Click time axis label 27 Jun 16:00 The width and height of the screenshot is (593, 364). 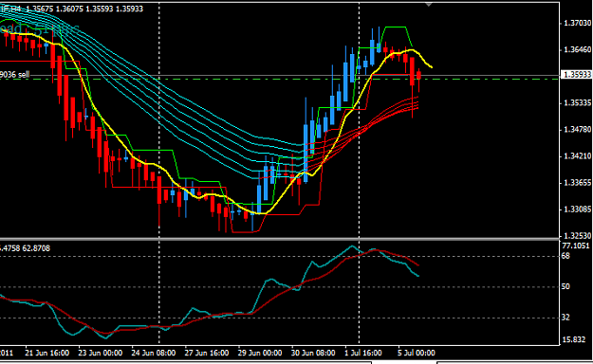pyautogui.click(x=207, y=353)
